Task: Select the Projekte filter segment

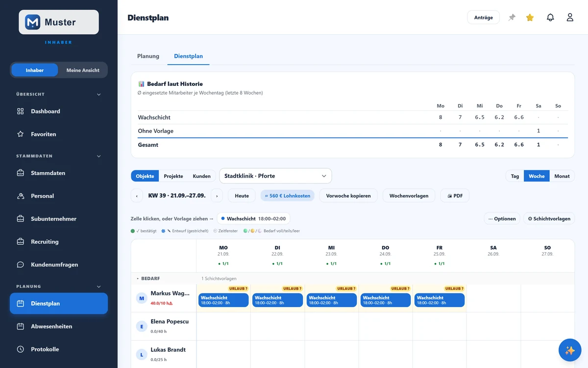Action: tap(173, 176)
